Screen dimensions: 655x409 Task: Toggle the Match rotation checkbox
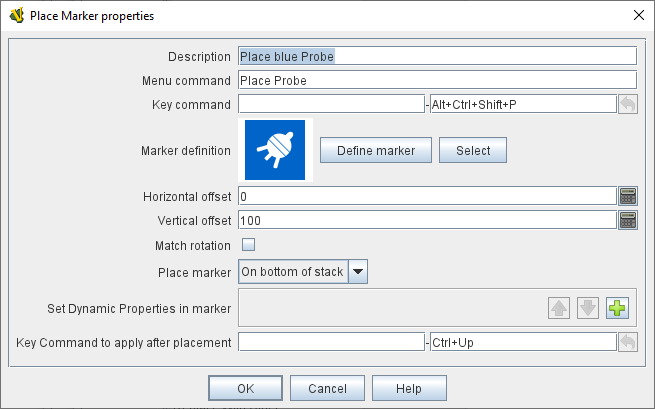pyautogui.click(x=249, y=245)
